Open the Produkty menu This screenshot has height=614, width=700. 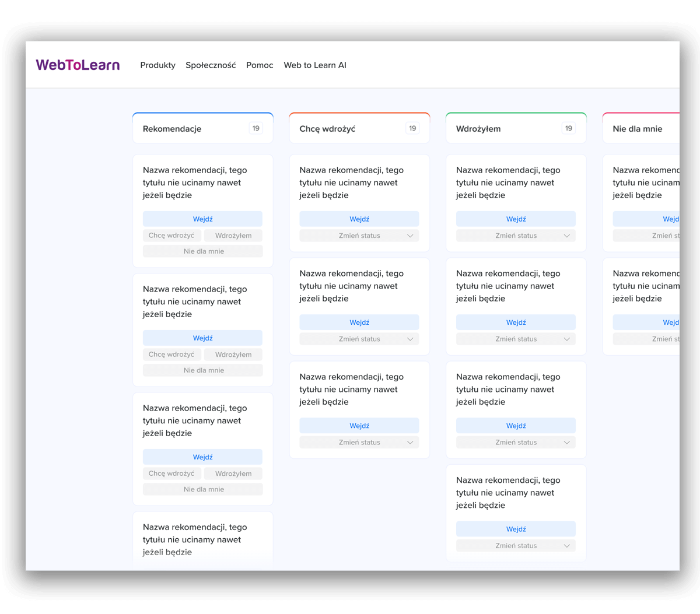157,65
